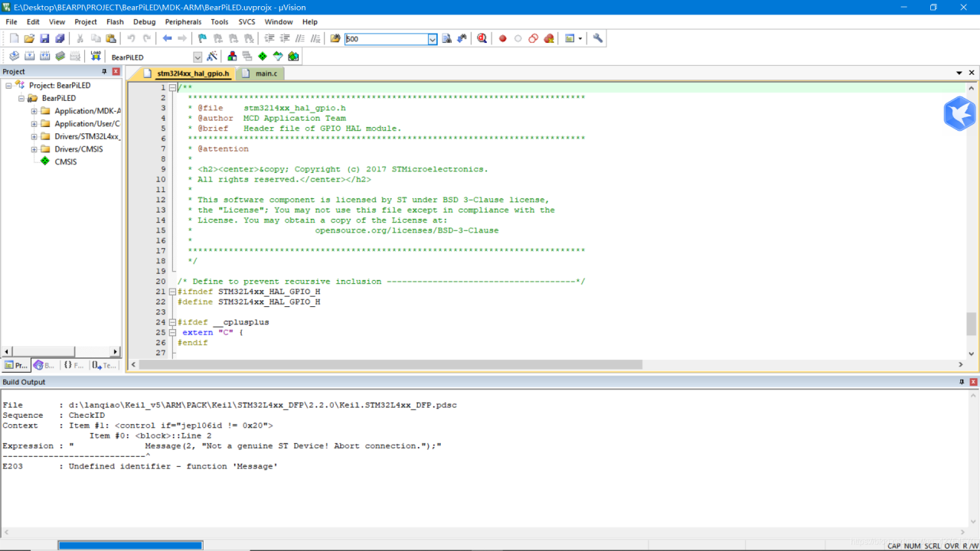Click the Save file toolbar icon

[x=44, y=38]
